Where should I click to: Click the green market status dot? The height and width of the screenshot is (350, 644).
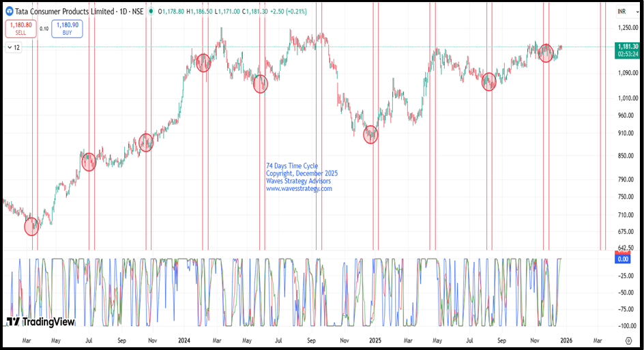pos(151,12)
